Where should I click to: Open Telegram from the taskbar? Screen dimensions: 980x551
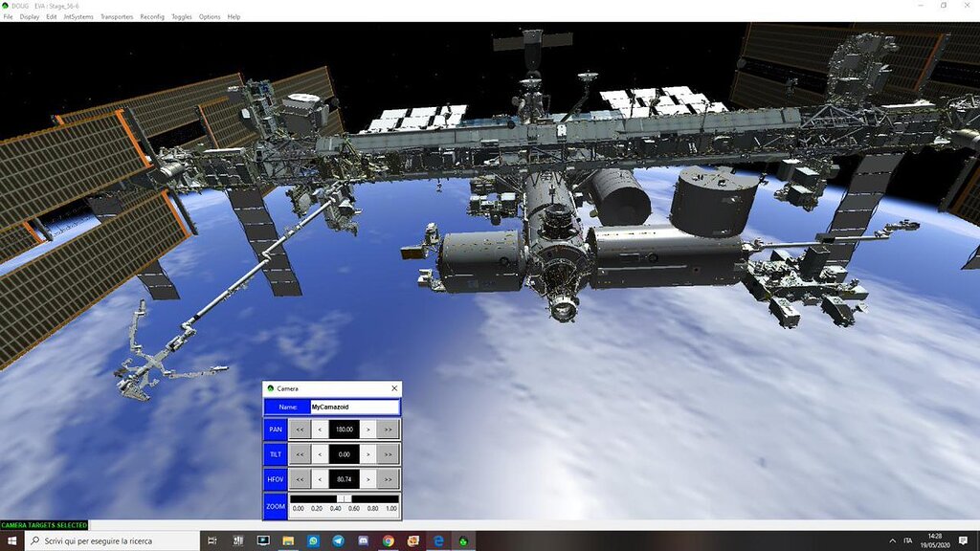click(339, 541)
